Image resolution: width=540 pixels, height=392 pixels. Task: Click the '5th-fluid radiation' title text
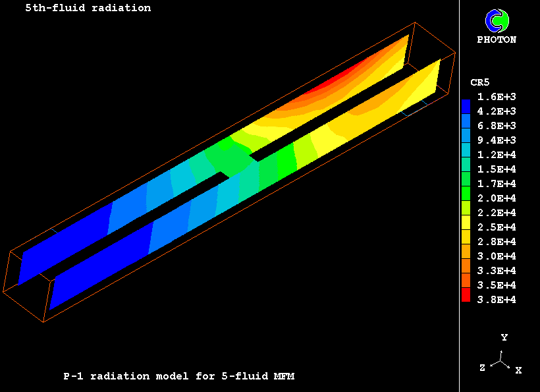coord(88,9)
